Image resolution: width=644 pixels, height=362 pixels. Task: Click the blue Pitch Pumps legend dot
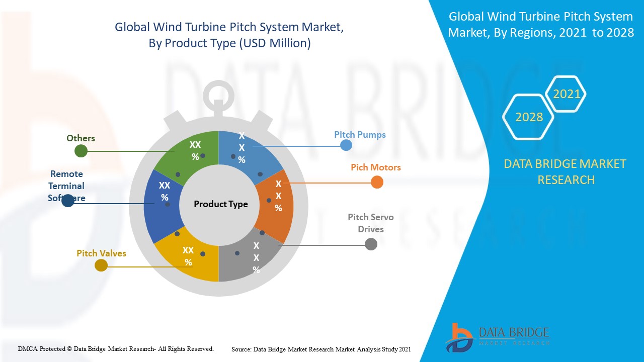click(x=346, y=145)
